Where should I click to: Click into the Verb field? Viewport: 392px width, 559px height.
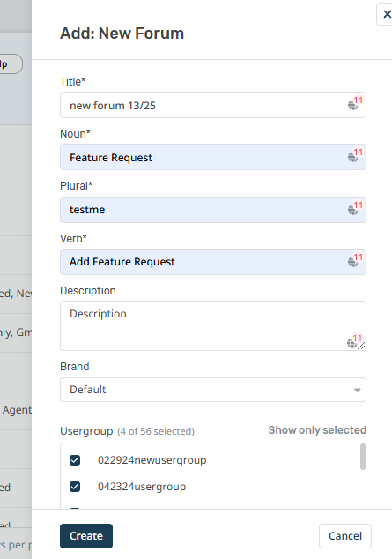click(x=213, y=262)
